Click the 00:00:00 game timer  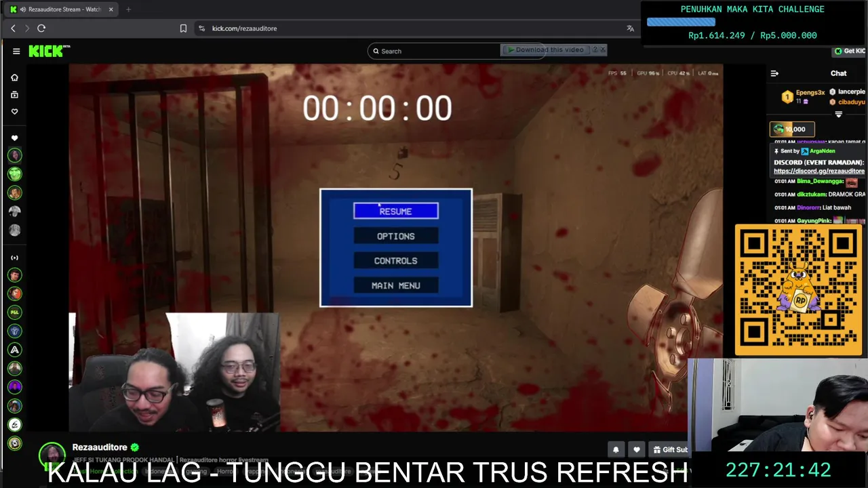tap(377, 109)
